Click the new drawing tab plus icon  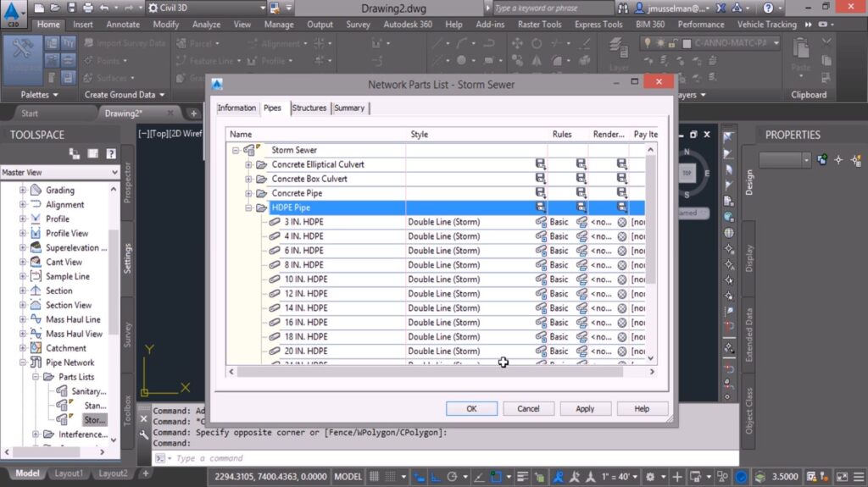tap(193, 113)
